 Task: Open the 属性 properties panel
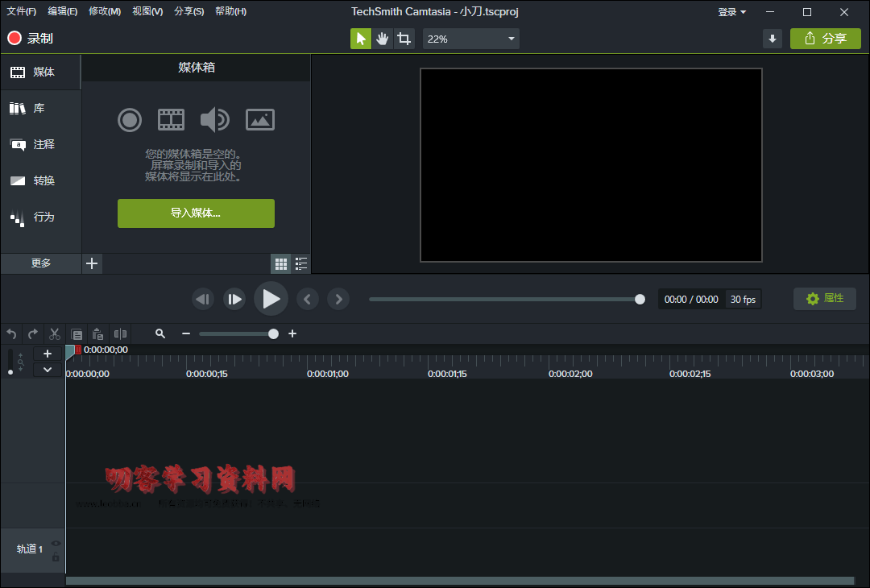(824, 299)
